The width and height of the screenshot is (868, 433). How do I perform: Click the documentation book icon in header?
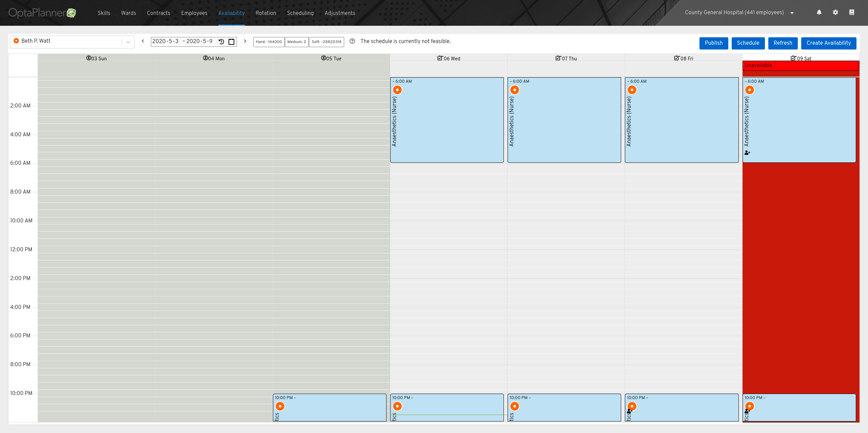pos(851,13)
